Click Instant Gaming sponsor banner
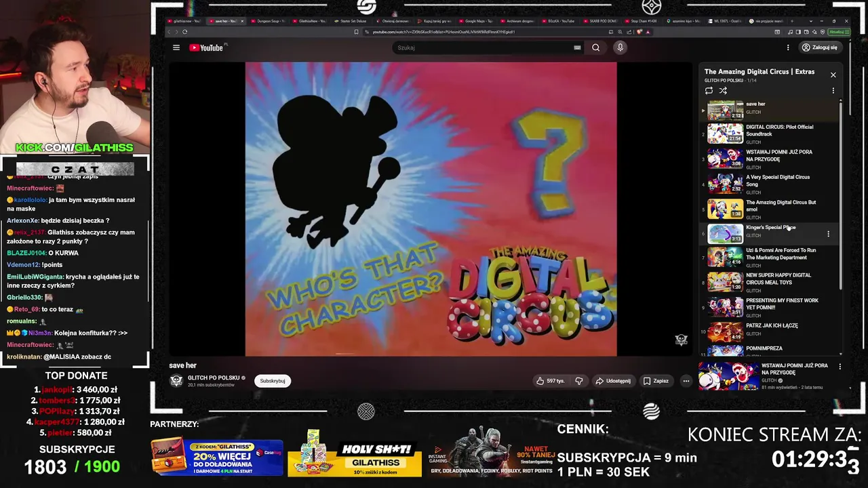 click(492, 451)
